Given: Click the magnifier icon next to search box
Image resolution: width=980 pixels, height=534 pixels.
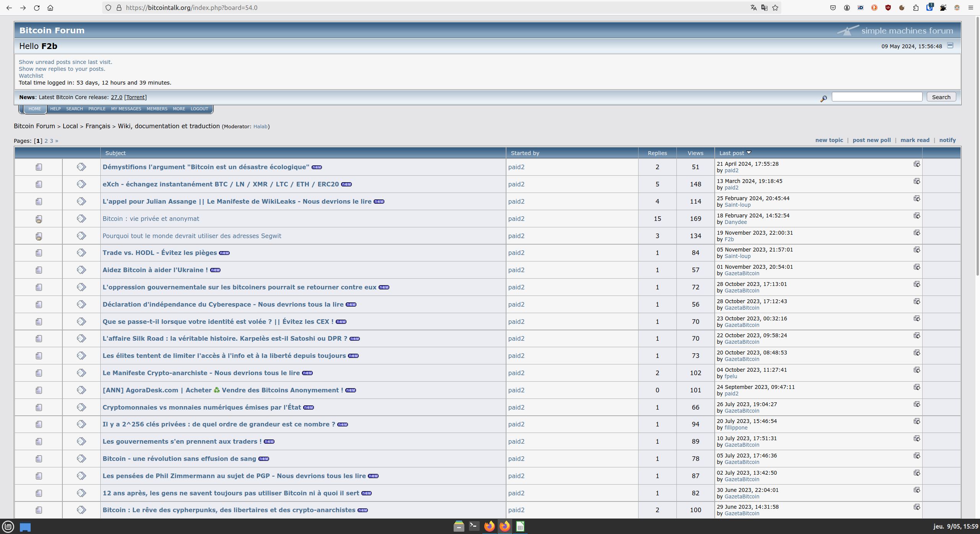Looking at the screenshot, I should [823, 99].
